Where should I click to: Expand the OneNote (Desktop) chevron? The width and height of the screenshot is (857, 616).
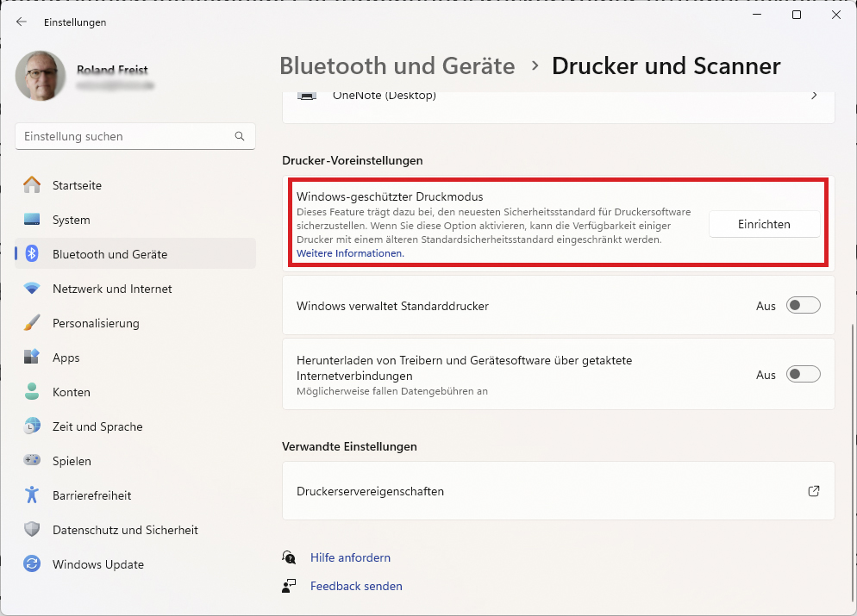(x=815, y=96)
